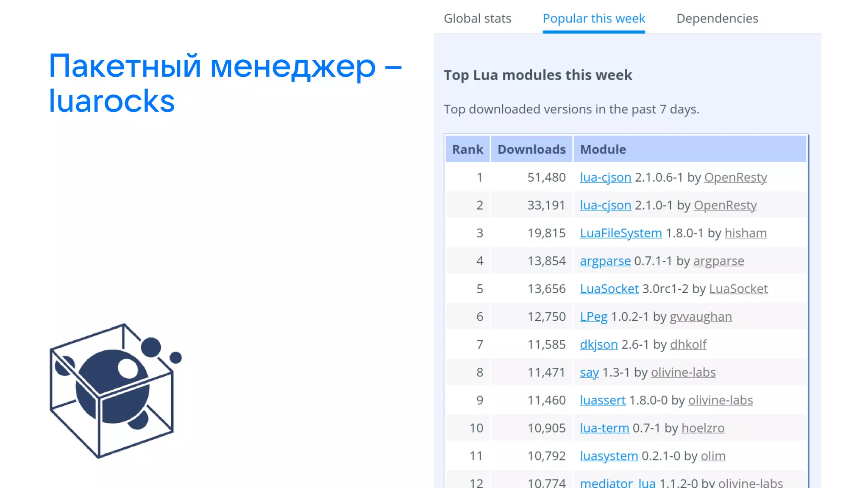Open the dkjson module link
Viewport: 868px width, 488px height.
[598, 345]
